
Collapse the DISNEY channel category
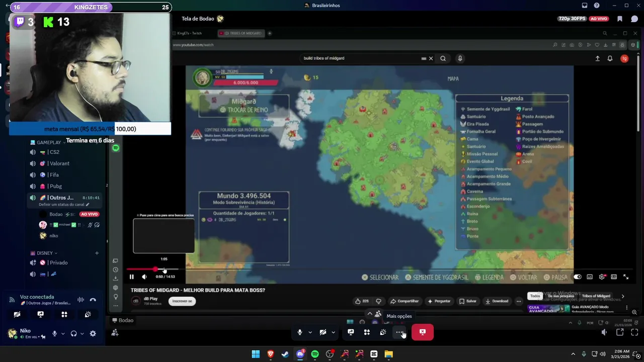[44, 253]
